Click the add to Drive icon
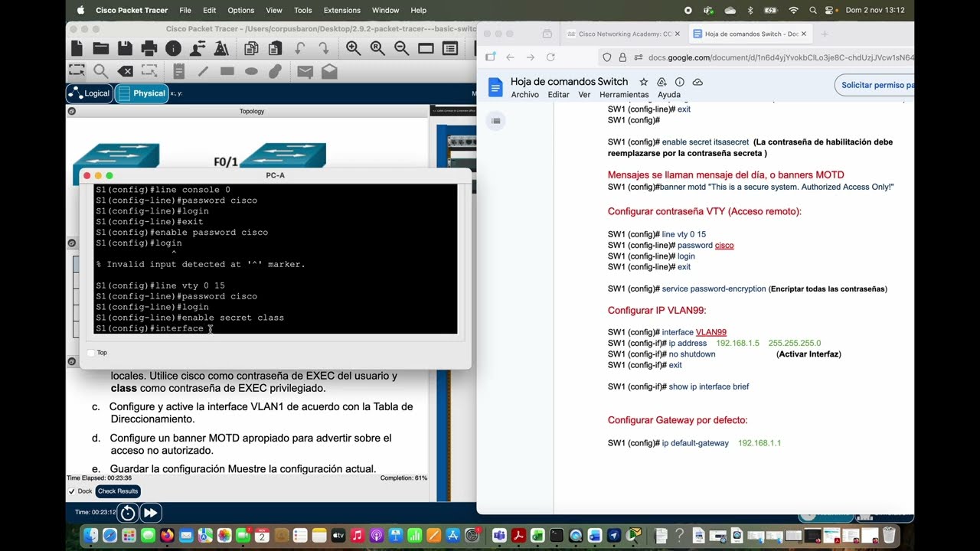Screen dimensions: 980x551 tap(661, 82)
